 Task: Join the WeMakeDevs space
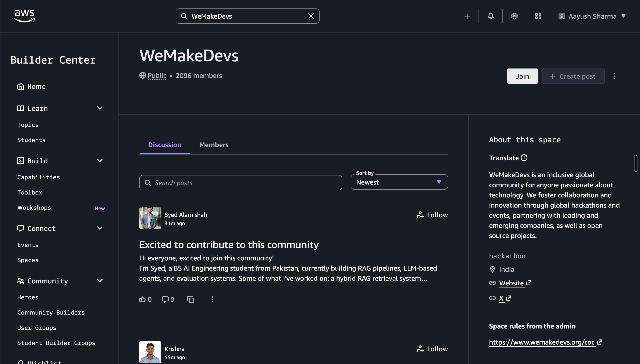(522, 76)
